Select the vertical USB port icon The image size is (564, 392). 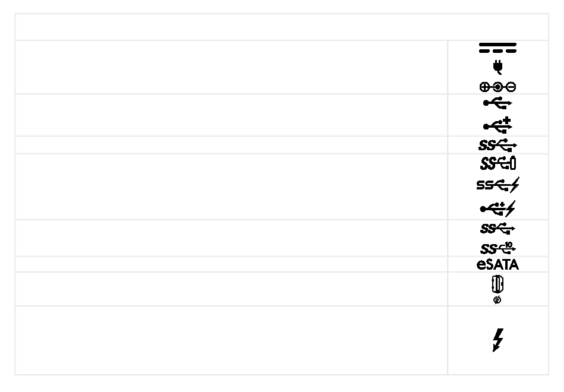[x=498, y=284]
